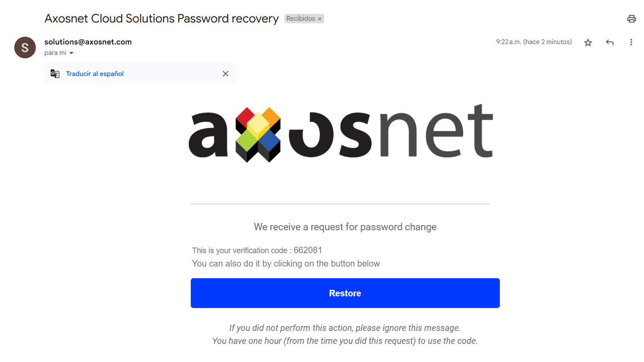The width and height of the screenshot is (644, 362).
Task: Translate message via "Traducir al español"
Action: [x=95, y=73]
